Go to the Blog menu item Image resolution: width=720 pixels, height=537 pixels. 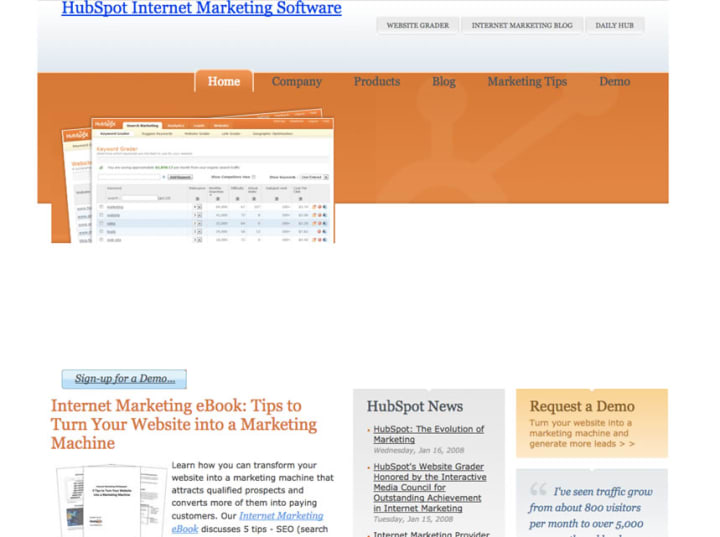click(444, 81)
